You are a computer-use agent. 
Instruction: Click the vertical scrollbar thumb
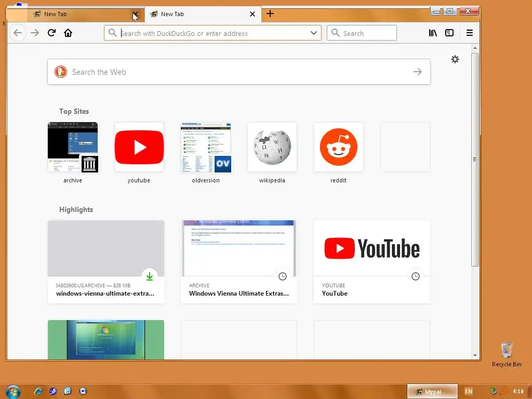click(x=475, y=159)
